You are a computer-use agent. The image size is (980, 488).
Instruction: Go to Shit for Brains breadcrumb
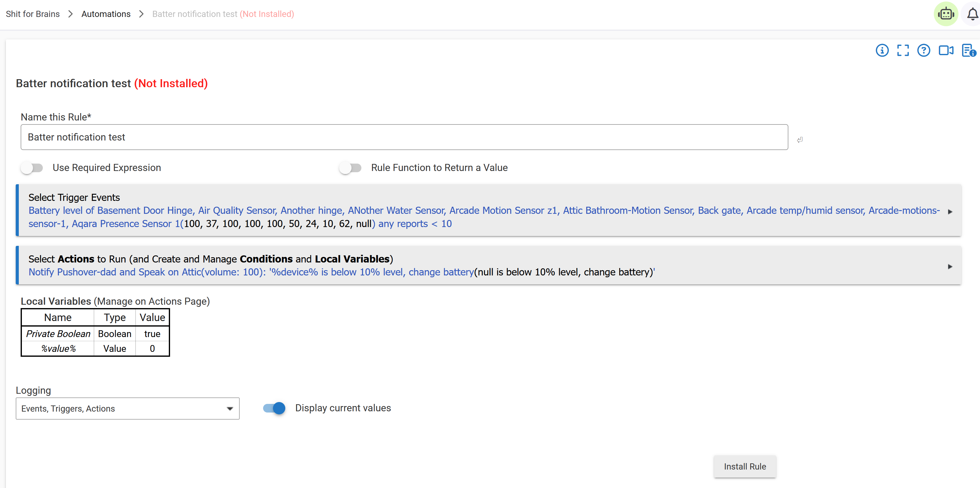tap(33, 14)
